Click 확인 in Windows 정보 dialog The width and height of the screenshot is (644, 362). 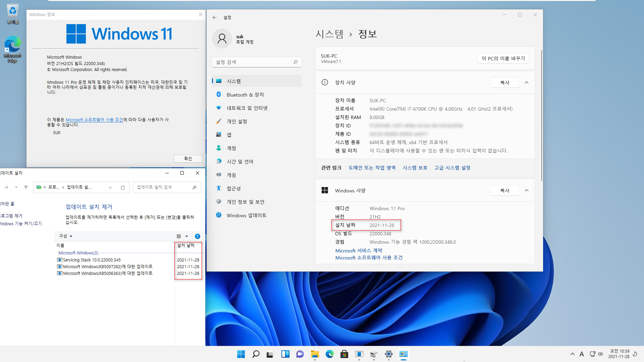[188, 159]
